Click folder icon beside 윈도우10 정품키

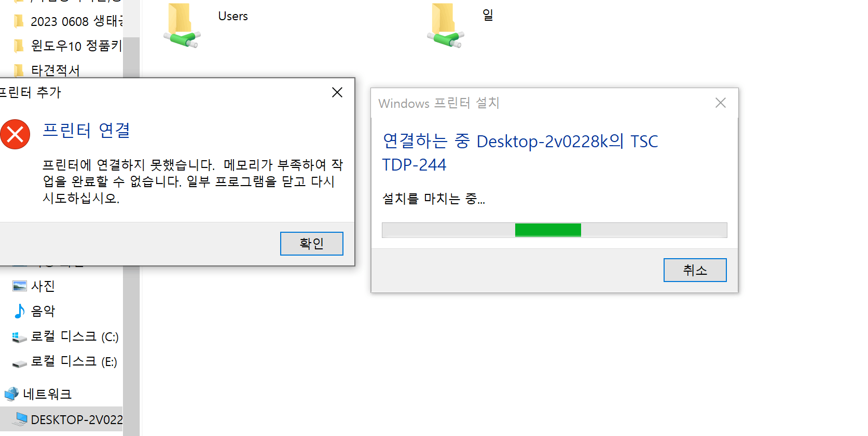[19, 46]
